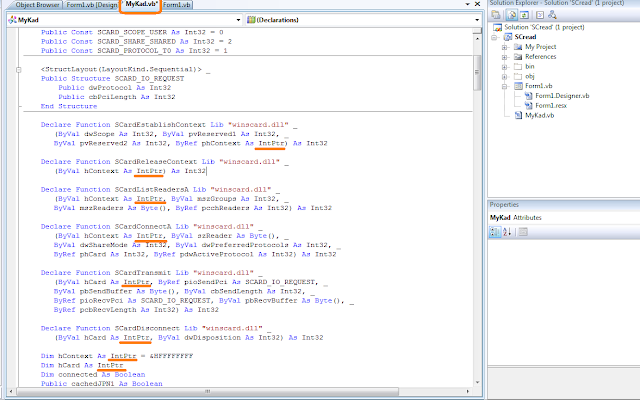
Task: Select References label in Solution Explorer
Action: pos(540,57)
